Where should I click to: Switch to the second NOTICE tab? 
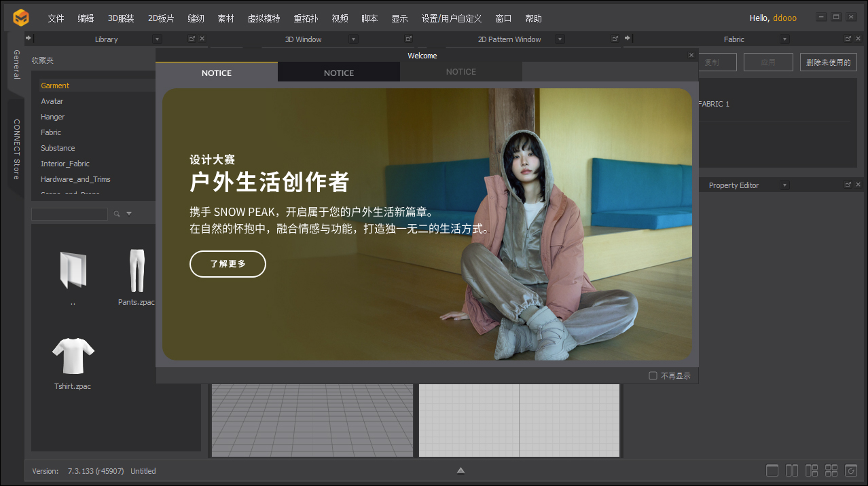[338, 72]
